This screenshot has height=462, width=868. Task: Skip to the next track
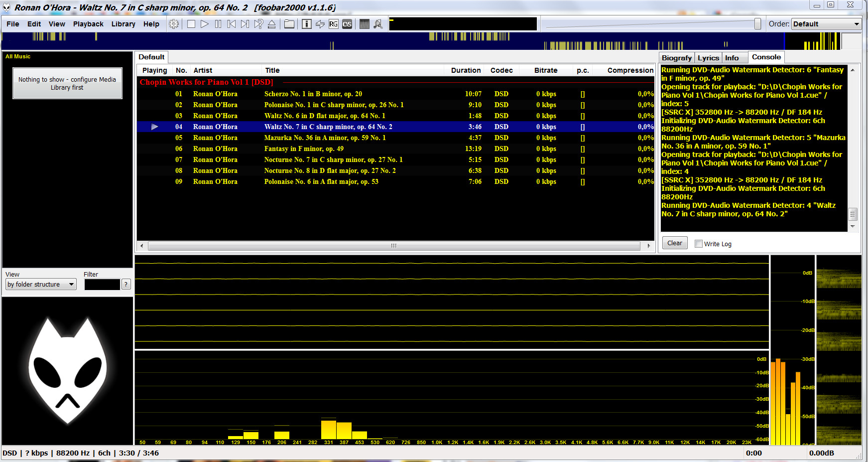pyautogui.click(x=245, y=24)
